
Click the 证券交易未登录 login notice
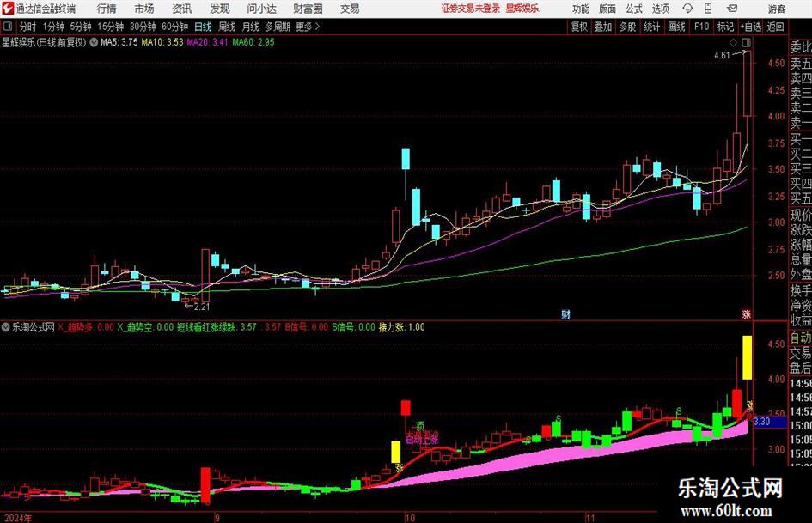click(x=471, y=9)
